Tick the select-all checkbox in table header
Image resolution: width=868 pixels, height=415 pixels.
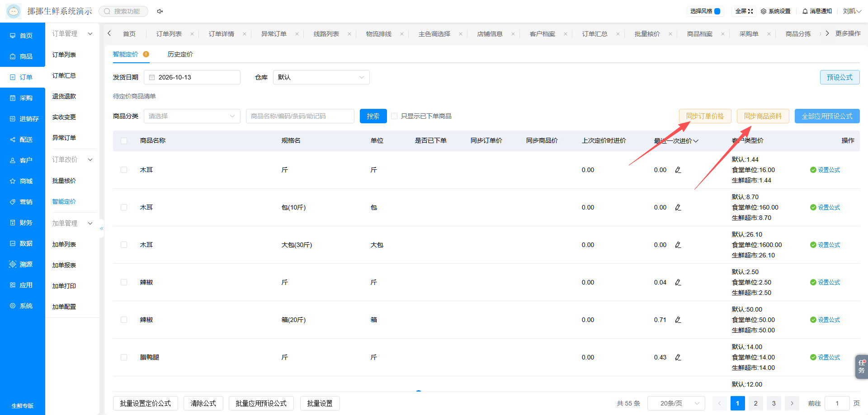124,141
